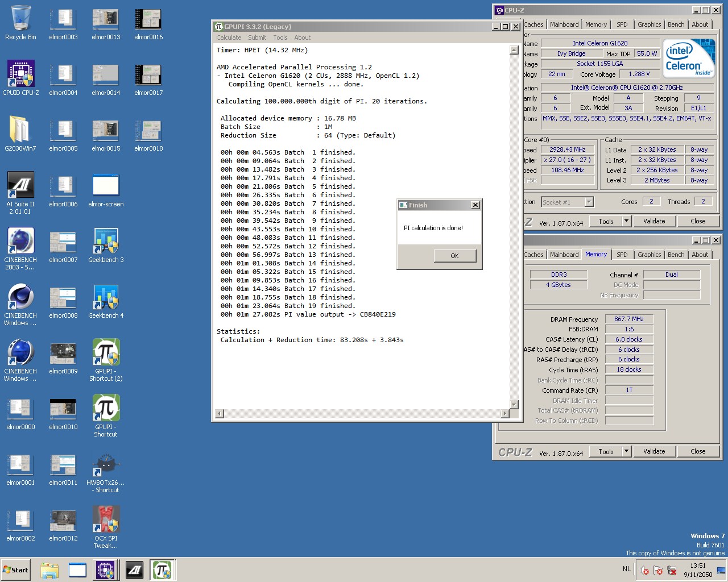The width and height of the screenshot is (728, 582).
Task: Click Close button in bottom CPU-Z window
Action: (698, 451)
